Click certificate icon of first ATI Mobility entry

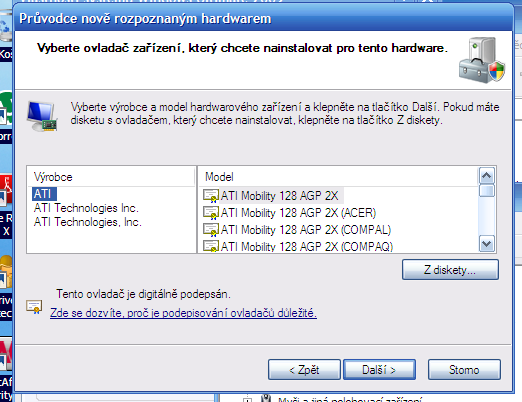(211, 196)
